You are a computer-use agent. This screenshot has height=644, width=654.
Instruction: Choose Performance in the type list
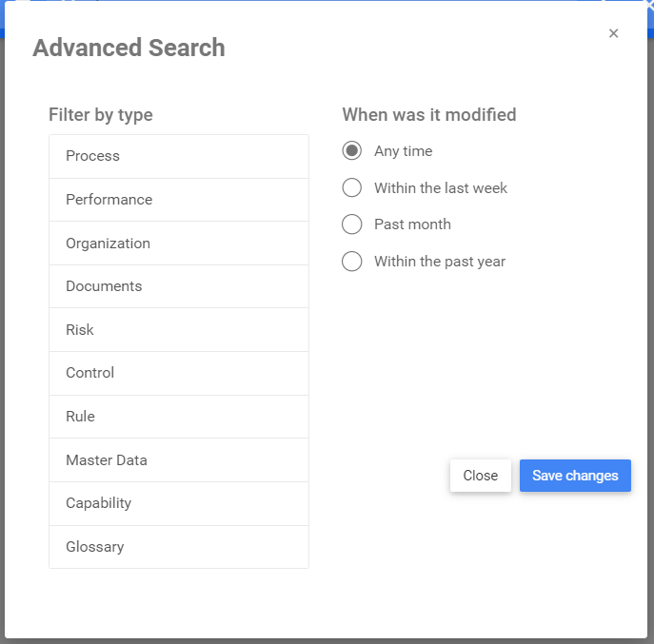click(179, 200)
